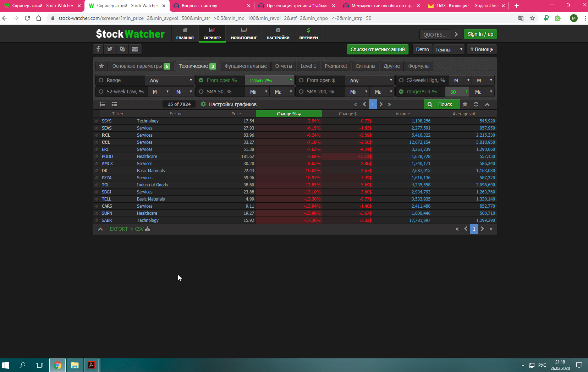Open 52-week Low % minimum dropdown
This screenshot has width=588, height=372.
(x=159, y=92)
